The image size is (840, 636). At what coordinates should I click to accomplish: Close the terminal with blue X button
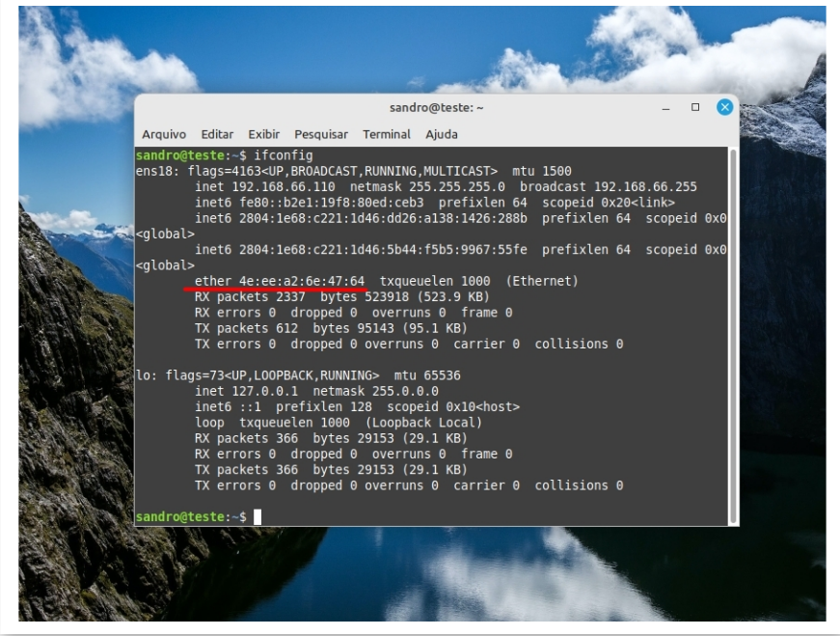point(724,107)
